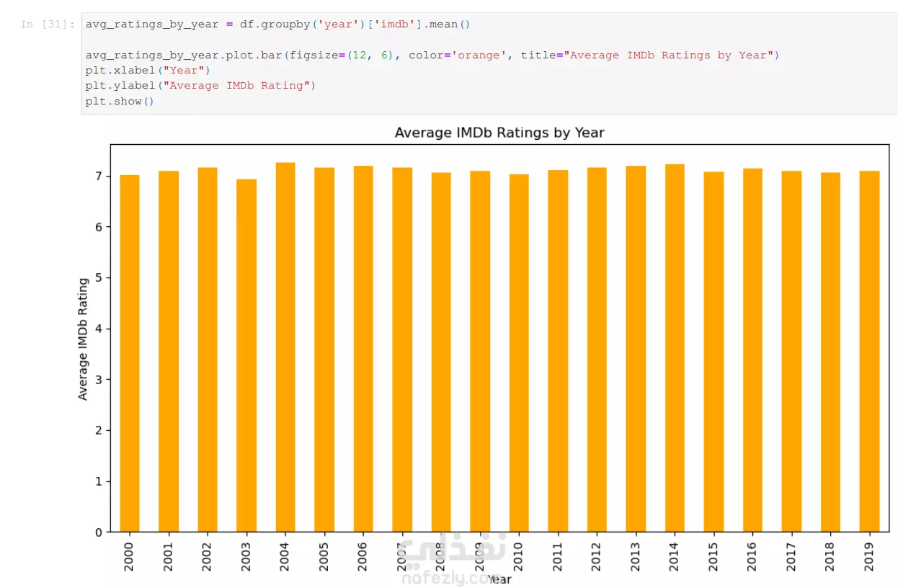This screenshot has height=588, width=903.
Task: Click the y-axis tick label 4
Action: [x=99, y=329]
